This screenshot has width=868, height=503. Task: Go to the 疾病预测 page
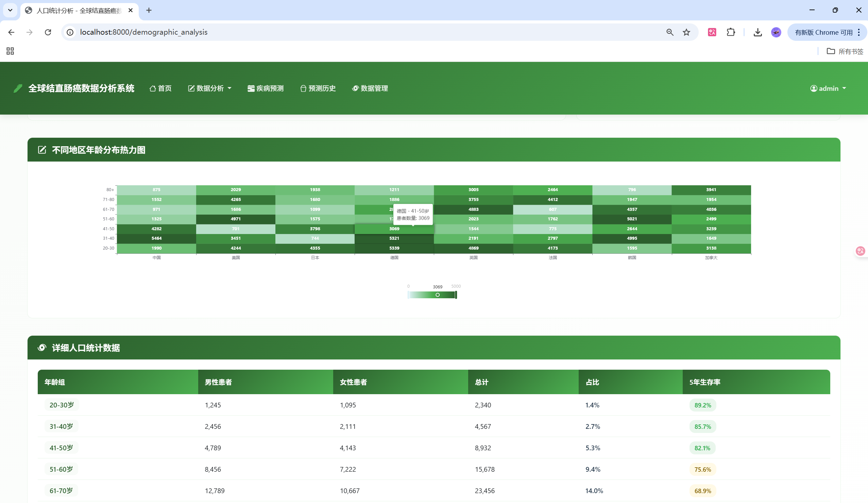point(266,88)
